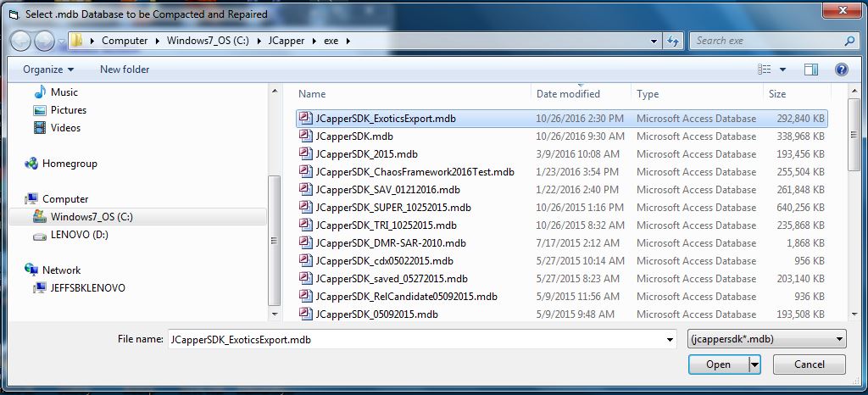Click the Videos library icon

click(x=40, y=128)
